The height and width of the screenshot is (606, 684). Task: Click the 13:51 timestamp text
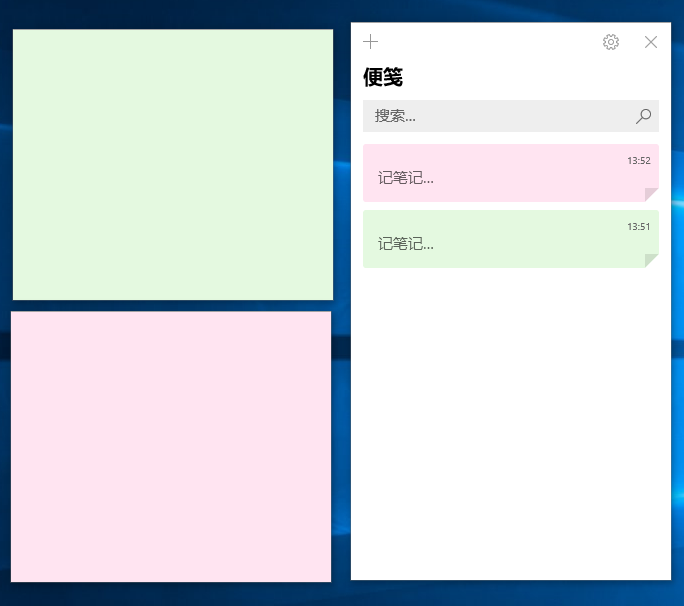pos(639,226)
